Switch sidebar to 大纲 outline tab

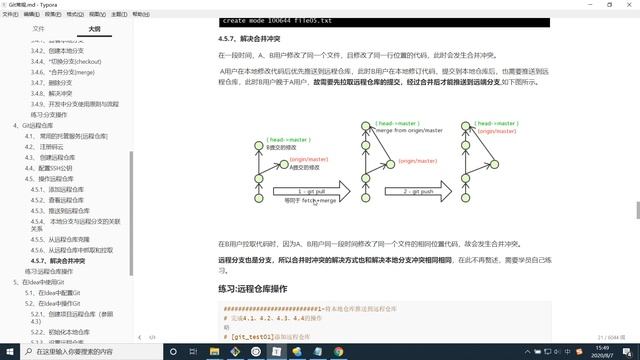[94, 29]
